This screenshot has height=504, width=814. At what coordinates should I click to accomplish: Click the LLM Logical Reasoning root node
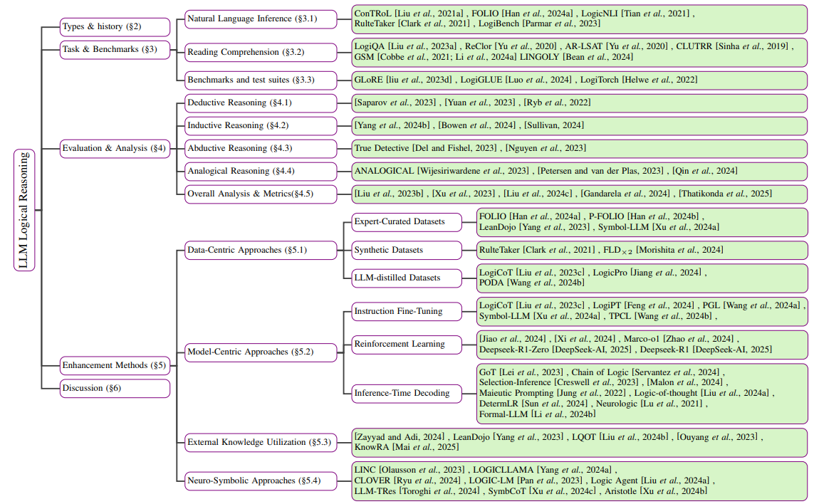click(x=24, y=210)
